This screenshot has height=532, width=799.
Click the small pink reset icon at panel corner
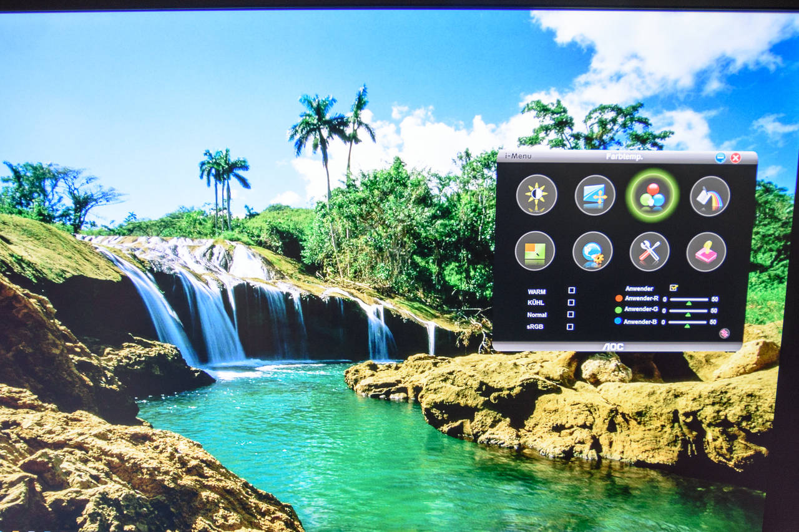(724, 333)
